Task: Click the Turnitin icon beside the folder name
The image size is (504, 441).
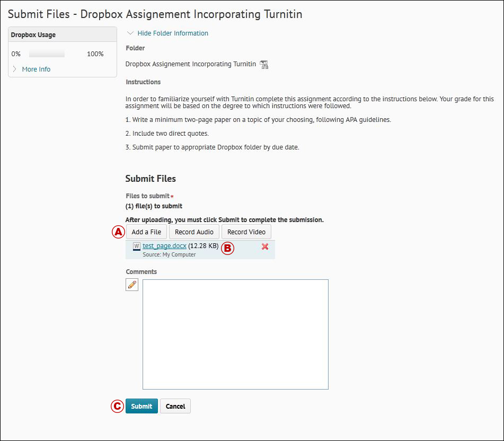Action: tap(263, 64)
